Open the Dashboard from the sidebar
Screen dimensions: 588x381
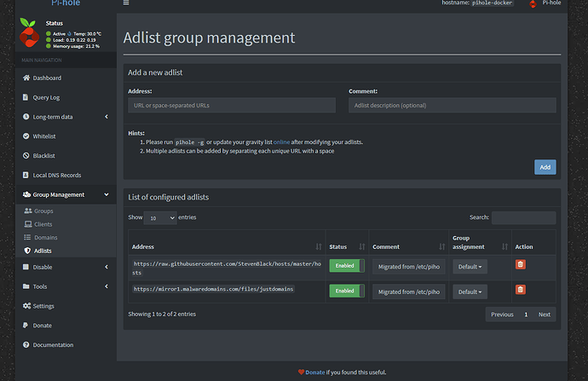47,78
